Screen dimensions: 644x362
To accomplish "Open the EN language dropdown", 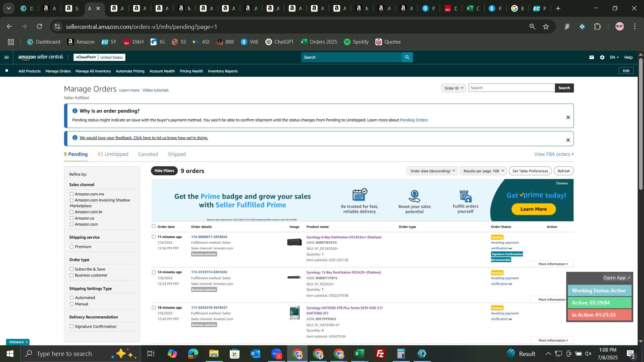I will (614, 57).
